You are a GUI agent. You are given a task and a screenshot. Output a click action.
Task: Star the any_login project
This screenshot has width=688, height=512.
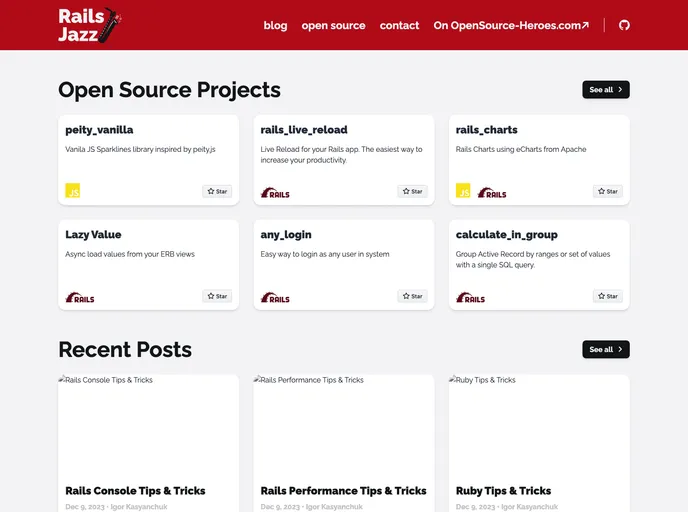pos(412,296)
